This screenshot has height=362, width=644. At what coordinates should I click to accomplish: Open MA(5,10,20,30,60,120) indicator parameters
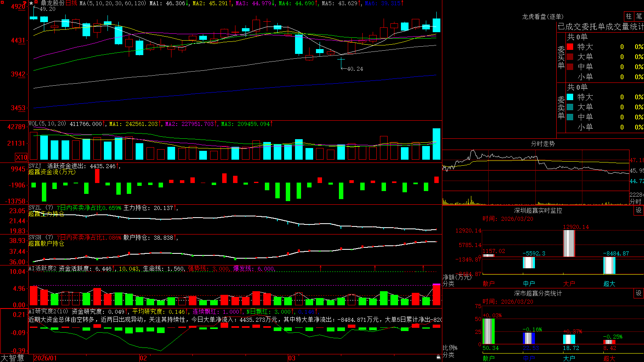(x=113, y=3)
